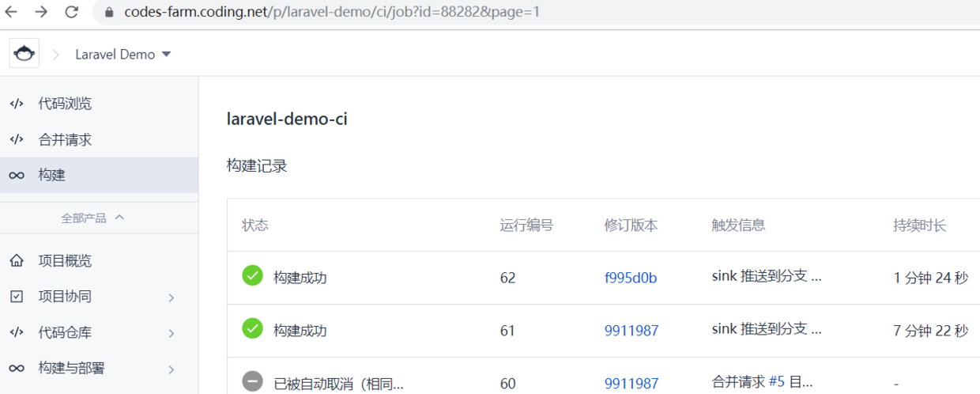This screenshot has width=980, height=394.
Task: Click run number 61
Action: tap(507, 331)
